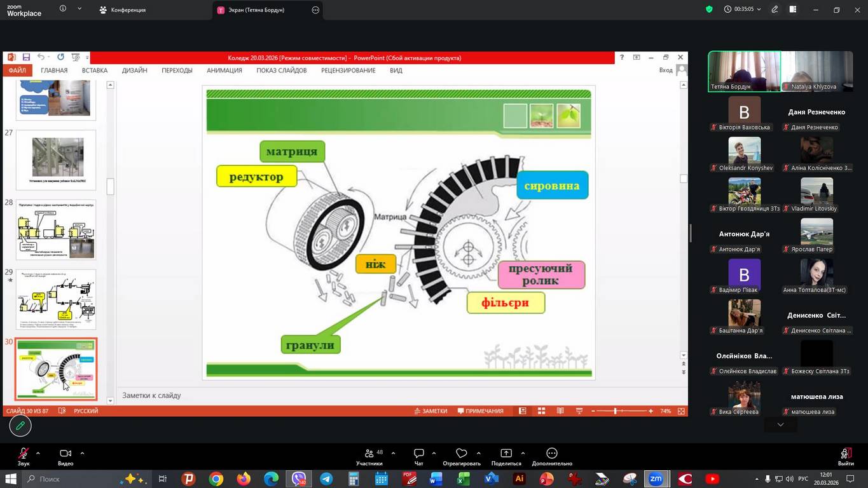
Task: Expand video options arrow next to Видео
Action: pyautogui.click(x=82, y=453)
